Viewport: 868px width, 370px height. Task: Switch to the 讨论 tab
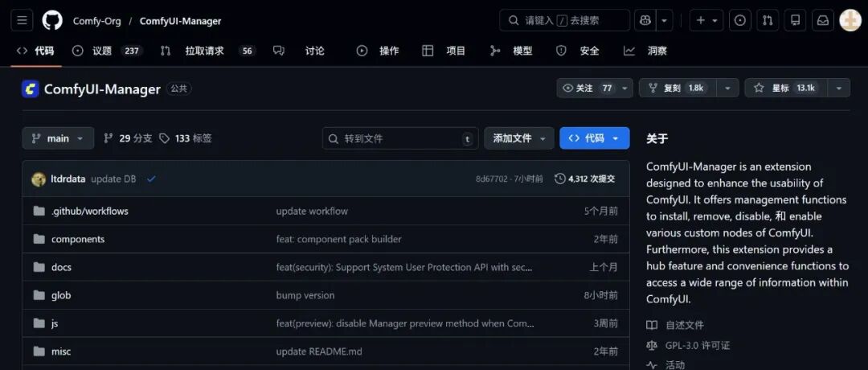(x=299, y=51)
